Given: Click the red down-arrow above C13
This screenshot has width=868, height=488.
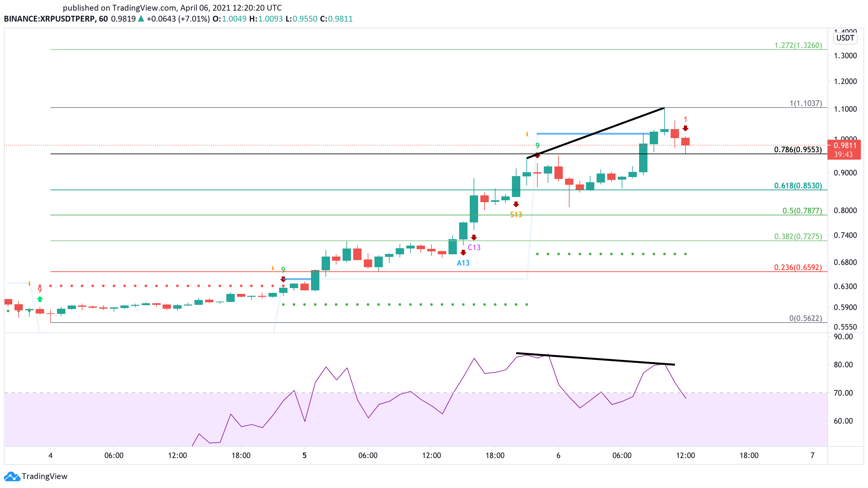Looking at the screenshot, I should [x=474, y=238].
